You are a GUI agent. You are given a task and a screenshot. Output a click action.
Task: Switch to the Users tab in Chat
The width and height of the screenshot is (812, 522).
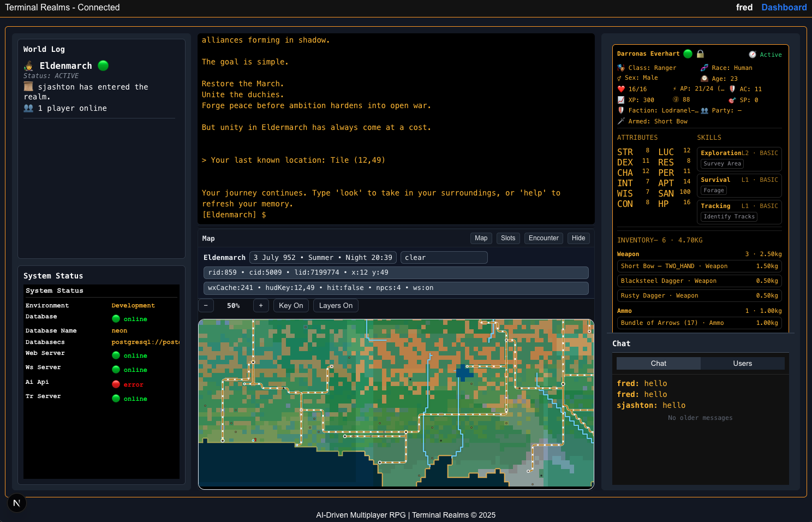coord(742,363)
